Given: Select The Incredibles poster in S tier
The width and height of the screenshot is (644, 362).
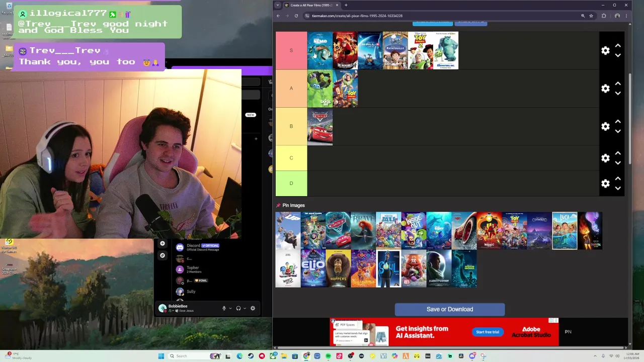Looking at the screenshot, I should 345,50.
